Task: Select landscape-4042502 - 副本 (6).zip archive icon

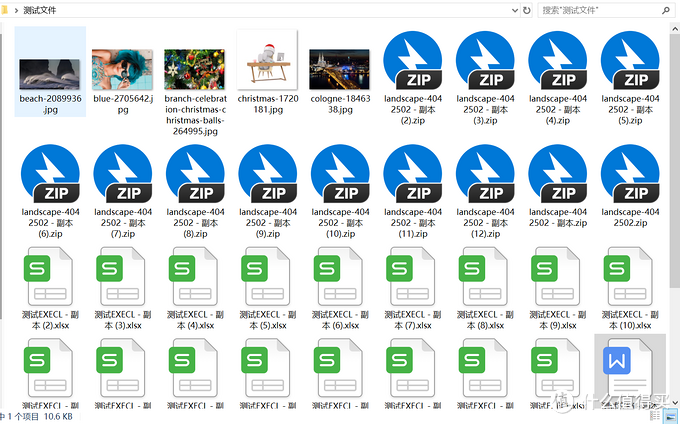Action: pos(50,173)
